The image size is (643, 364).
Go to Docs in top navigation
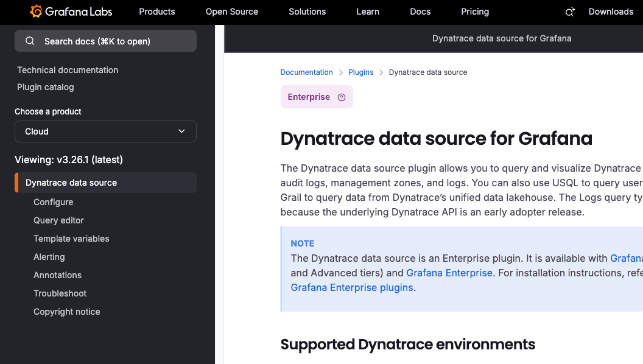tap(420, 12)
